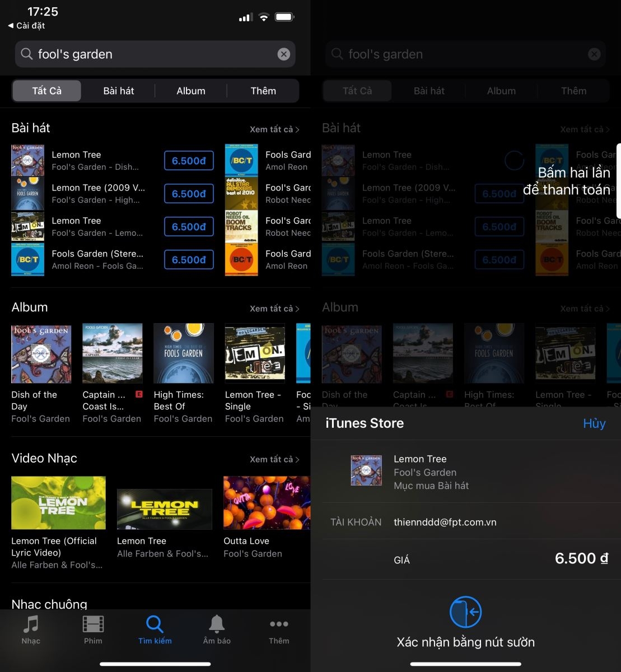
Task: Focus the fool's garden search field
Action: pyautogui.click(x=155, y=54)
